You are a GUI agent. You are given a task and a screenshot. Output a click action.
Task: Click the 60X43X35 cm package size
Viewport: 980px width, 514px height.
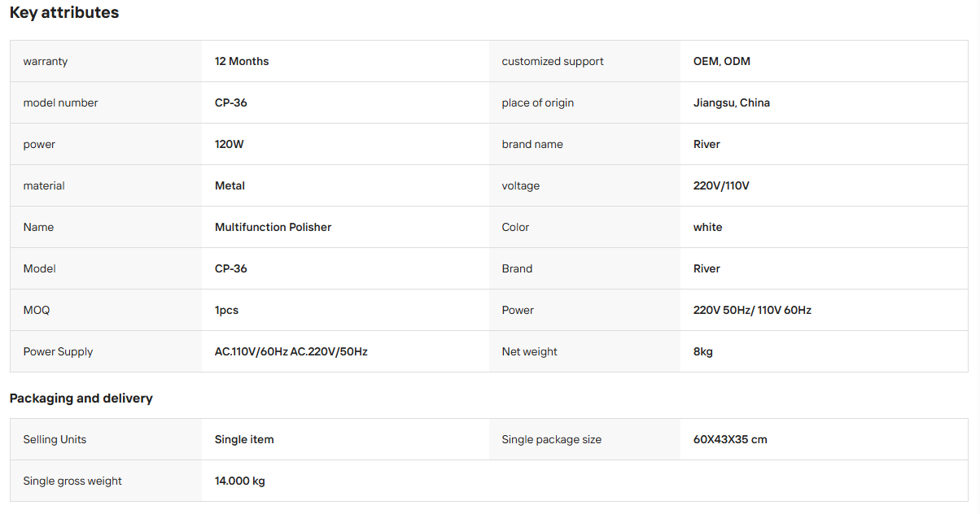pyautogui.click(x=730, y=439)
